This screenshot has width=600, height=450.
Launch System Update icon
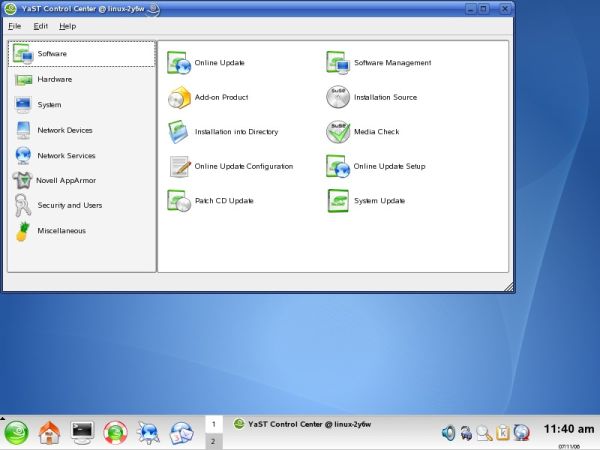[x=338, y=201]
